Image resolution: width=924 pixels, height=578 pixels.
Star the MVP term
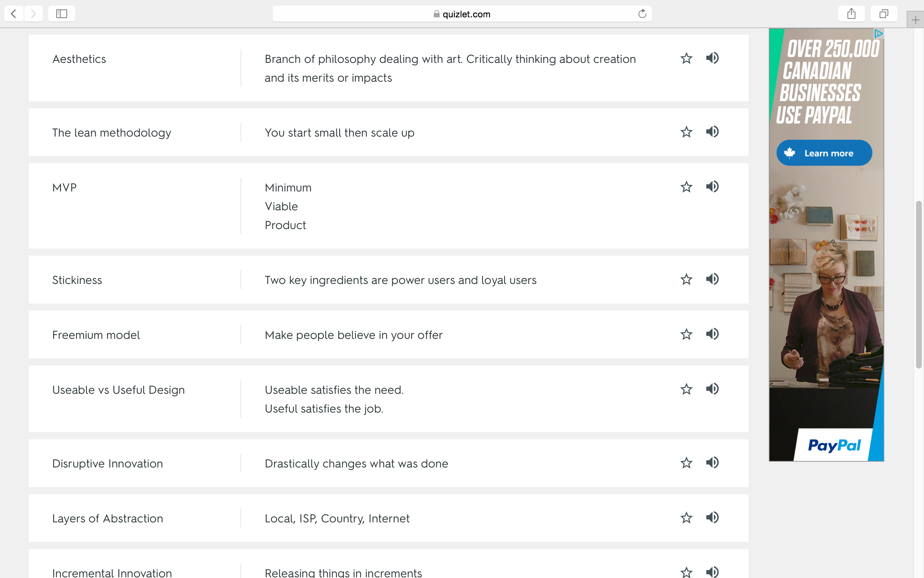(x=686, y=187)
